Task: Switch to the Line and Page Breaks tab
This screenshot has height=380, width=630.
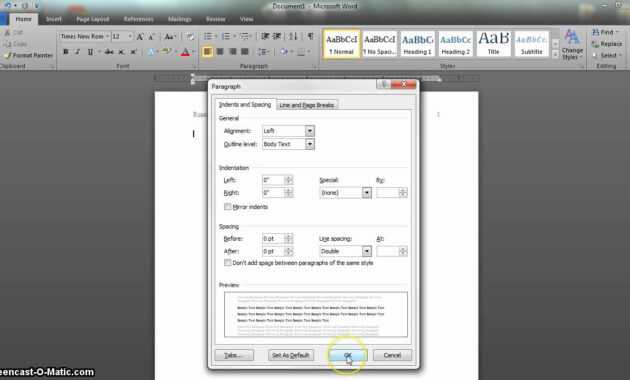Action: (x=307, y=105)
